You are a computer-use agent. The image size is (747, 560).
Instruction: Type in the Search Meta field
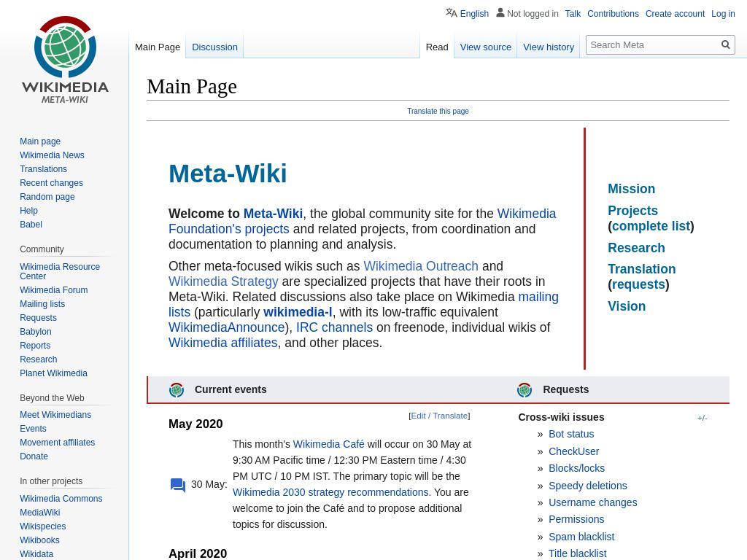(651, 45)
